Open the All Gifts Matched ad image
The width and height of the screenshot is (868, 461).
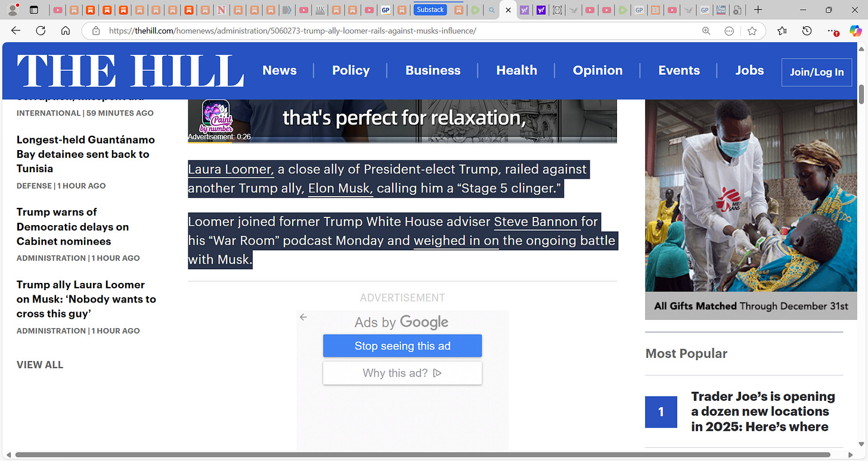[751, 209]
